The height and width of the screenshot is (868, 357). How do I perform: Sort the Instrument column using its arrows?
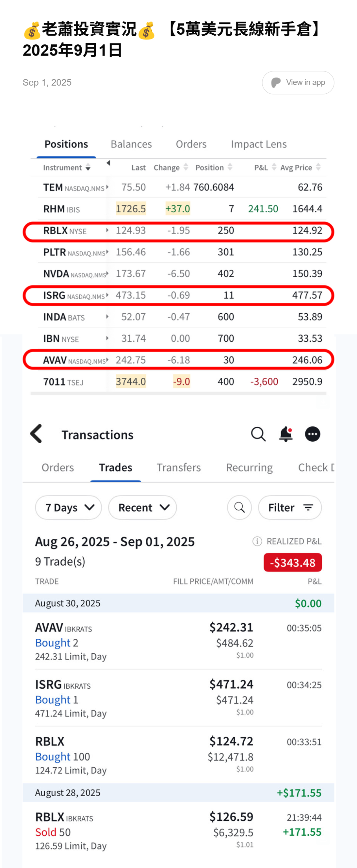click(x=88, y=167)
